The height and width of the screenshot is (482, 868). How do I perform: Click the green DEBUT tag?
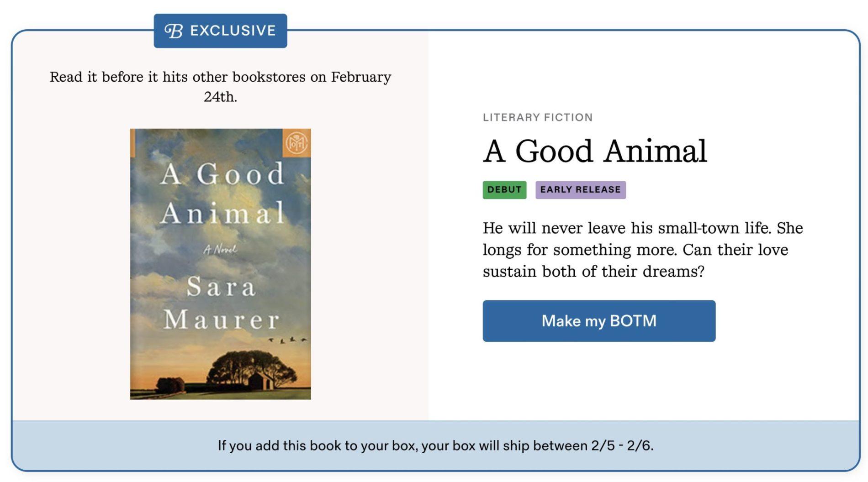click(x=504, y=190)
